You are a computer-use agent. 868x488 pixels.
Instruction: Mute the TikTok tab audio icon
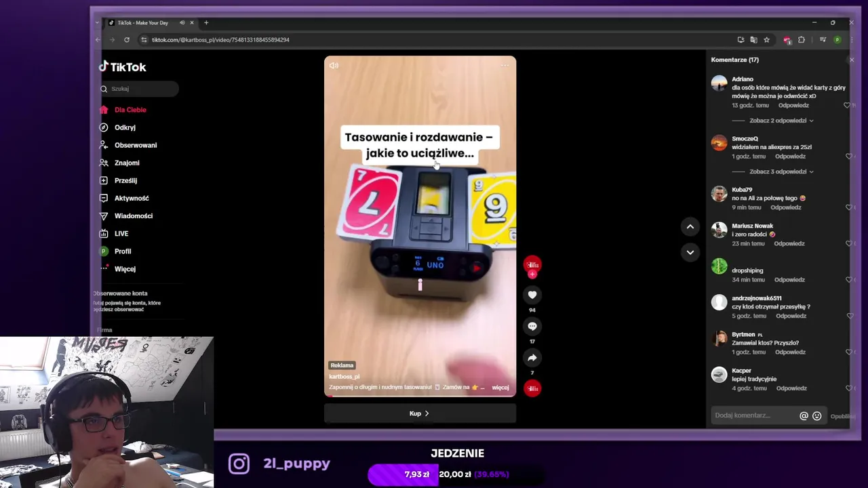[x=182, y=23]
